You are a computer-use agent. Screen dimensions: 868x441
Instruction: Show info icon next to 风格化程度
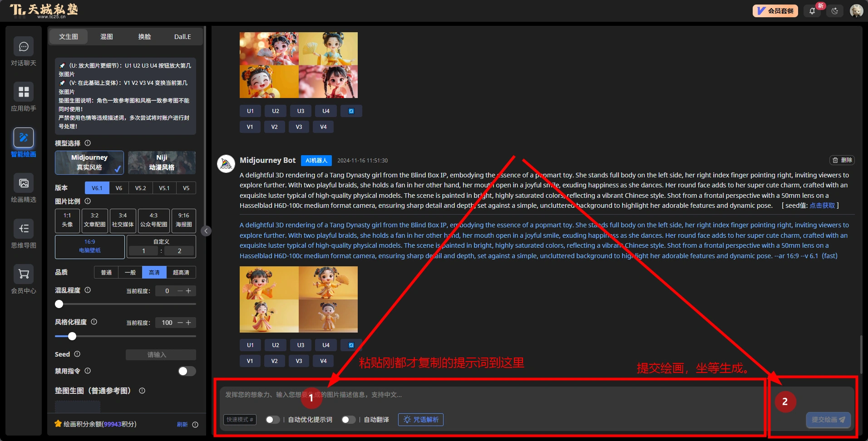coord(94,322)
